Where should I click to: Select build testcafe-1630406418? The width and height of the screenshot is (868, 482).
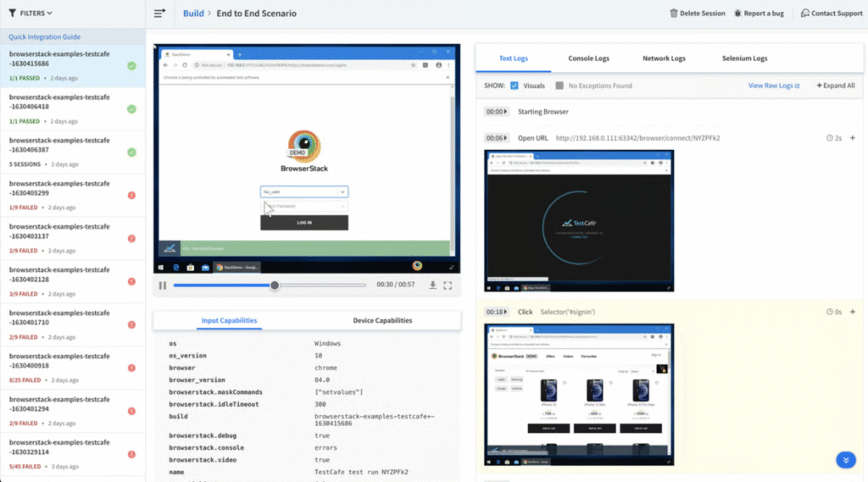click(73, 109)
